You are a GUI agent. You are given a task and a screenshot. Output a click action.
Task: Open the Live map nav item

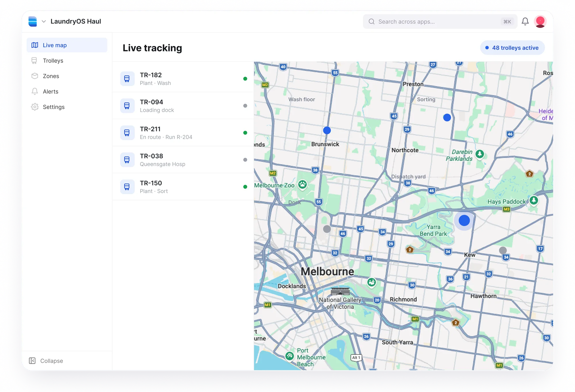(x=67, y=45)
